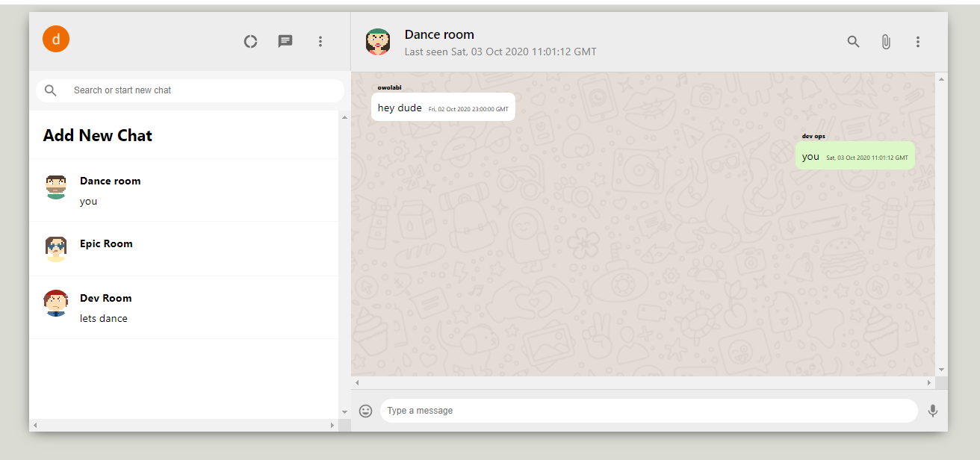Click the chat area scroll up arrow

pyautogui.click(x=941, y=78)
